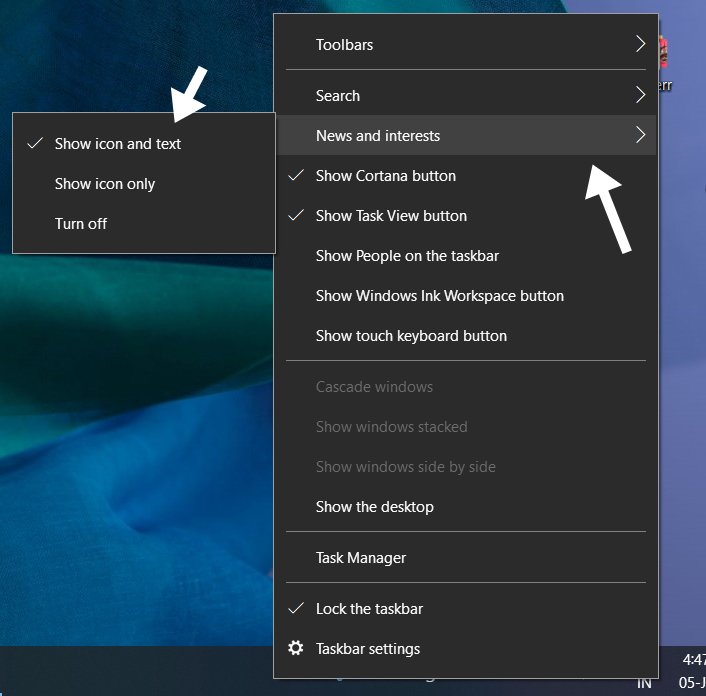Enable Show touch keyboard button
The width and height of the screenshot is (706, 696).
click(x=466, y=336)
